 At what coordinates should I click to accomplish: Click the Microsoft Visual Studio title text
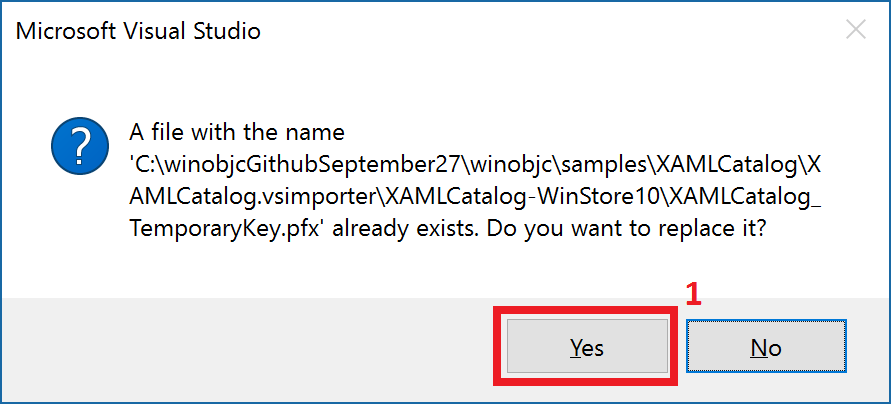138,31
